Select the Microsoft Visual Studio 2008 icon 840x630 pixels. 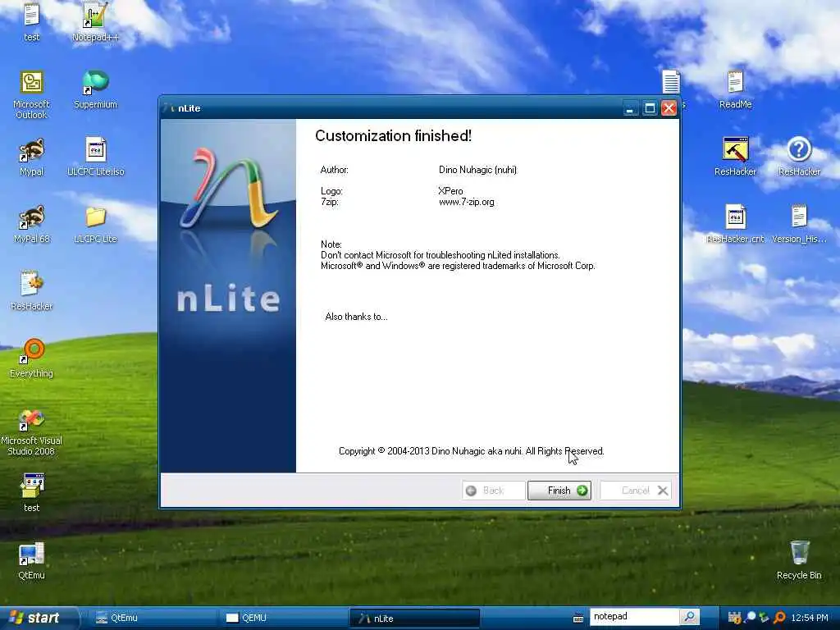click(32, 431)
